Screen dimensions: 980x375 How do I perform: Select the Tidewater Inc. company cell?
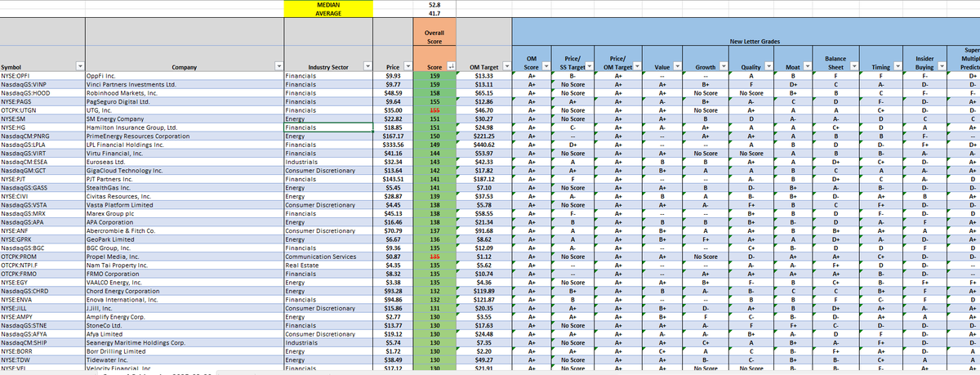click(184, 359)
